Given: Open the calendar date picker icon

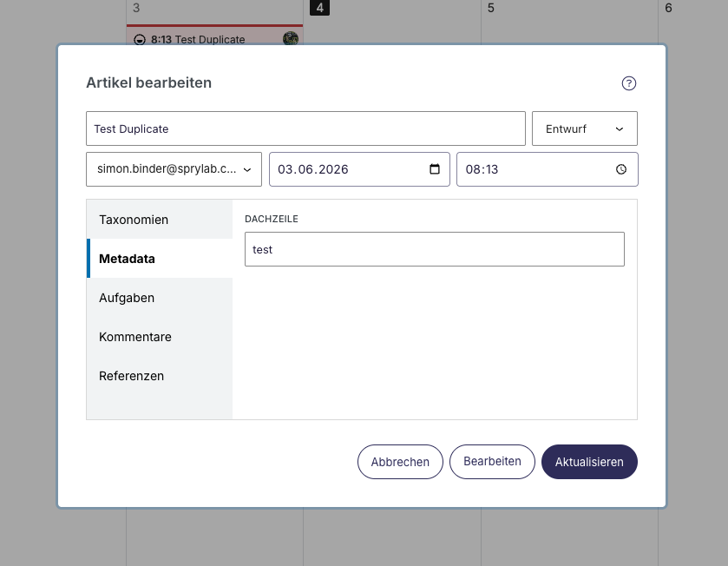Looking at the screenshot, I should [435, 169].
